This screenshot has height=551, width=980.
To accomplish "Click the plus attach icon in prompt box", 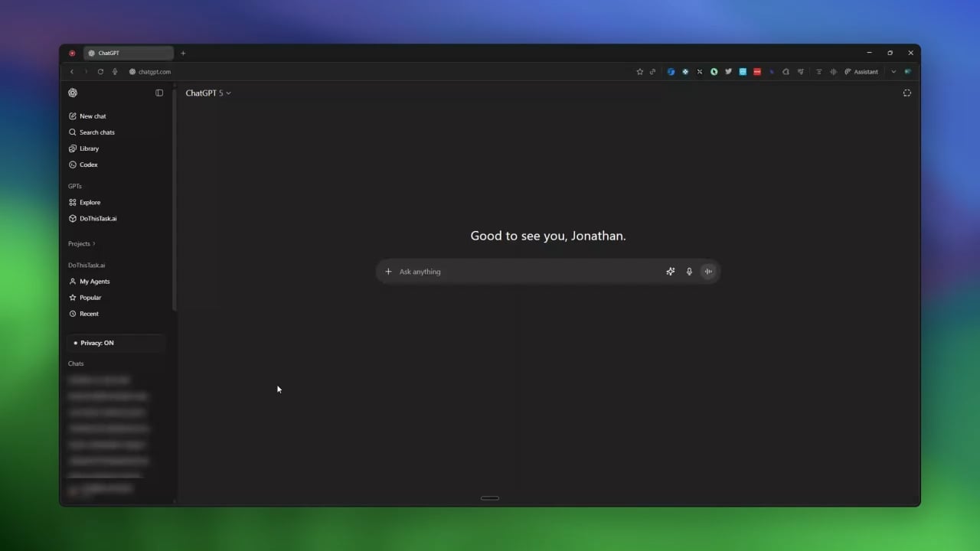I will tap(388, 272).
